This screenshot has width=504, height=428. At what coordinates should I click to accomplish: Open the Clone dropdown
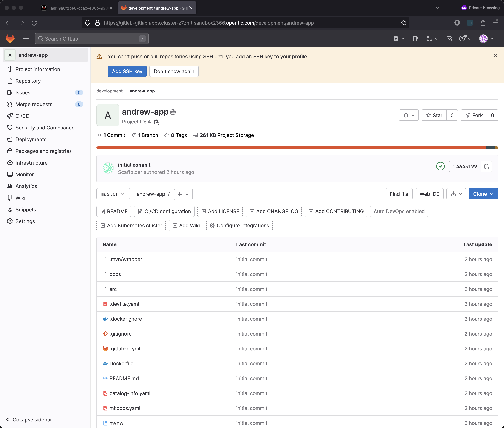pos(483,194)
